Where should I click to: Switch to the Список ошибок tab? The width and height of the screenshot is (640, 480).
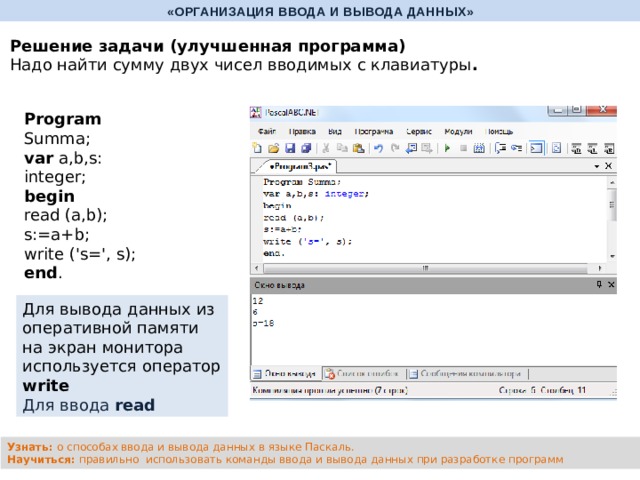362,373
